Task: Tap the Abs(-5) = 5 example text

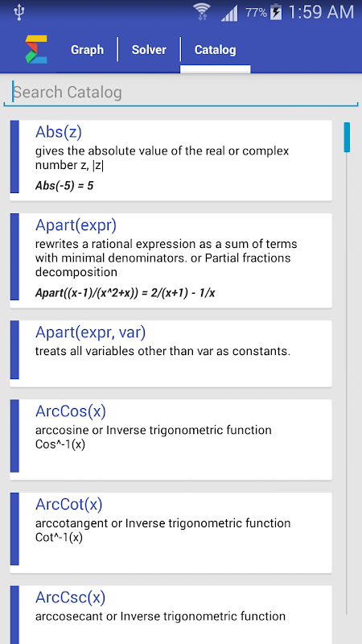Action: pyautogui.click(x=64, y=186)
